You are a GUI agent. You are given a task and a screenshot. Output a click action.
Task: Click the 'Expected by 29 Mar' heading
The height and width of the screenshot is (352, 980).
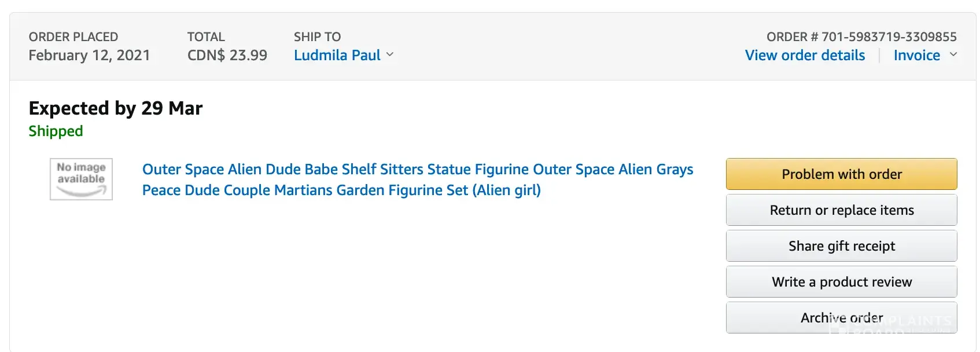click(x=116, y=108)
